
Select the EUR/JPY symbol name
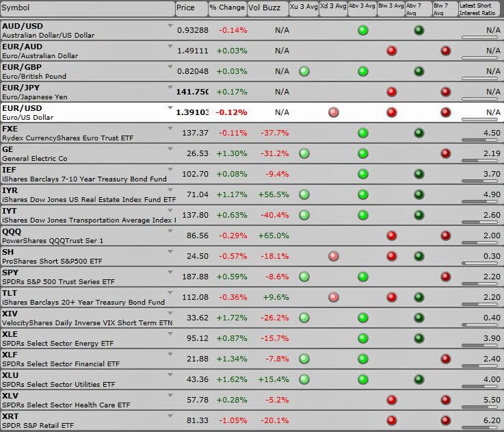21,88
